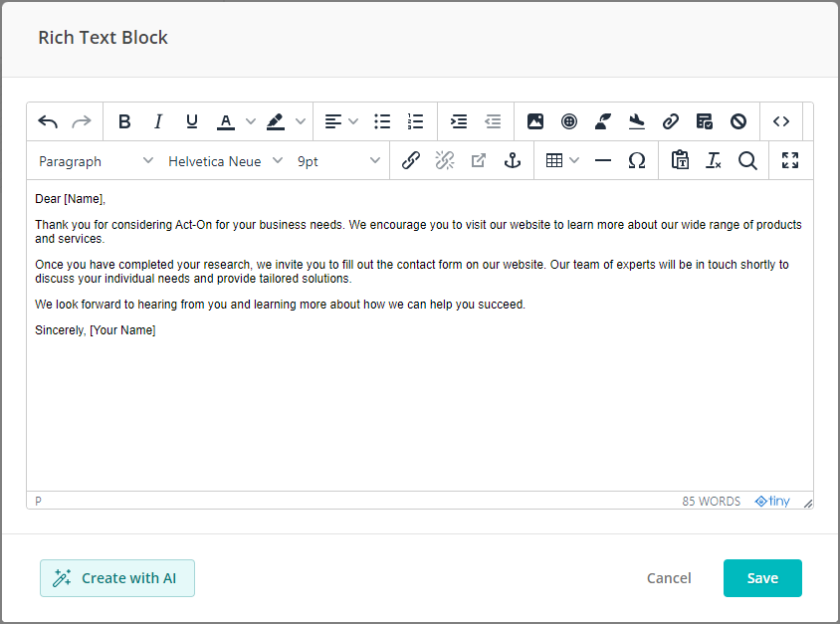Click the chain link icon in top row

point(671,121)
